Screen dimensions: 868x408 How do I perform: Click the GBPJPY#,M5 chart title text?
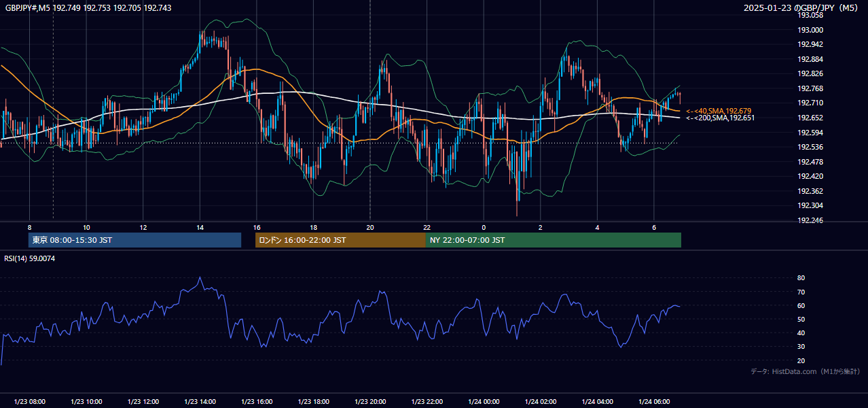[x=88, y=7]
